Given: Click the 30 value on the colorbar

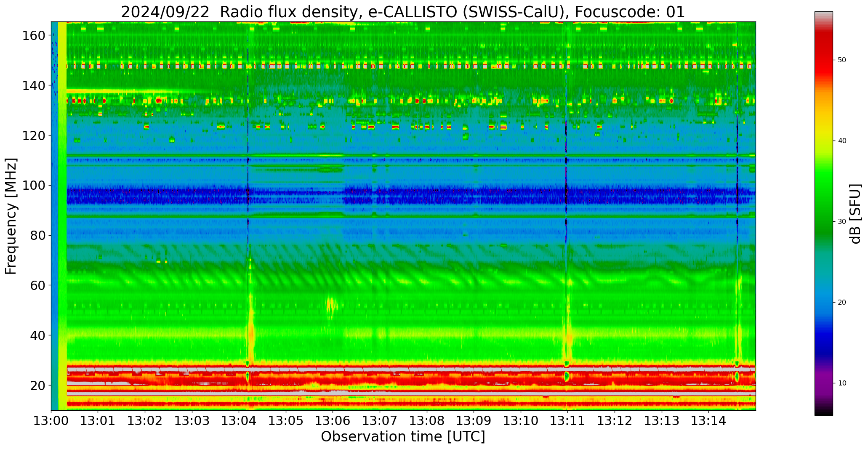Looking at the screenshot, I should coord(842,222).
